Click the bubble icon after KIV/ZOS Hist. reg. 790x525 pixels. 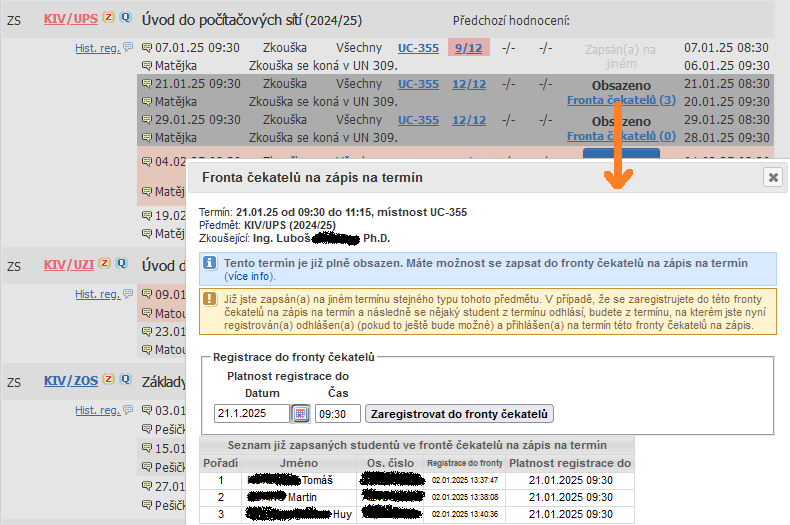(x=128, y=409)
